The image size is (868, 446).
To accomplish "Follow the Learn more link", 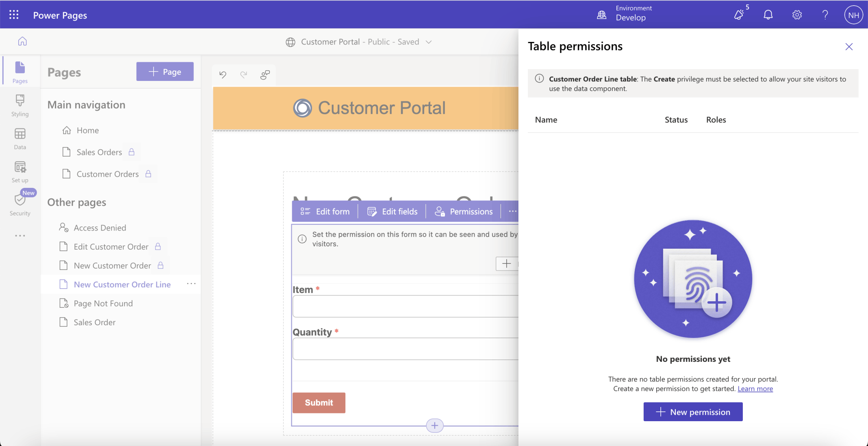I will coord(755,389).
